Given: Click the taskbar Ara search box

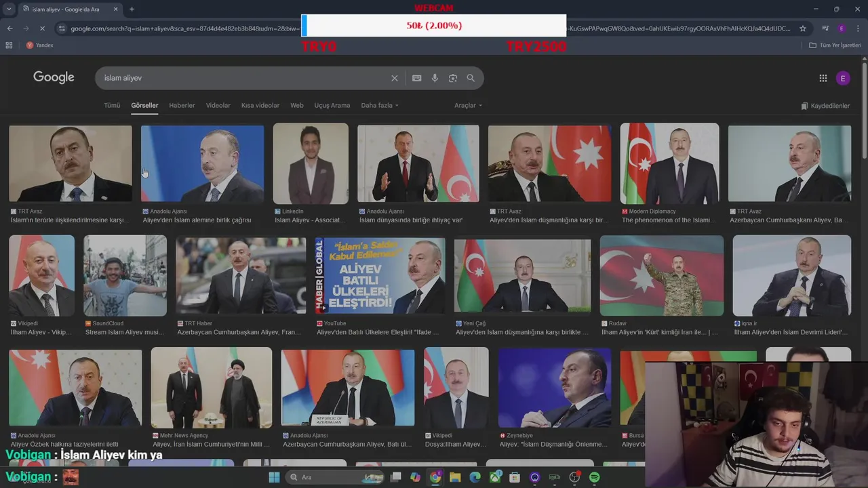Looking at the screenshot, I should [336, 477].
